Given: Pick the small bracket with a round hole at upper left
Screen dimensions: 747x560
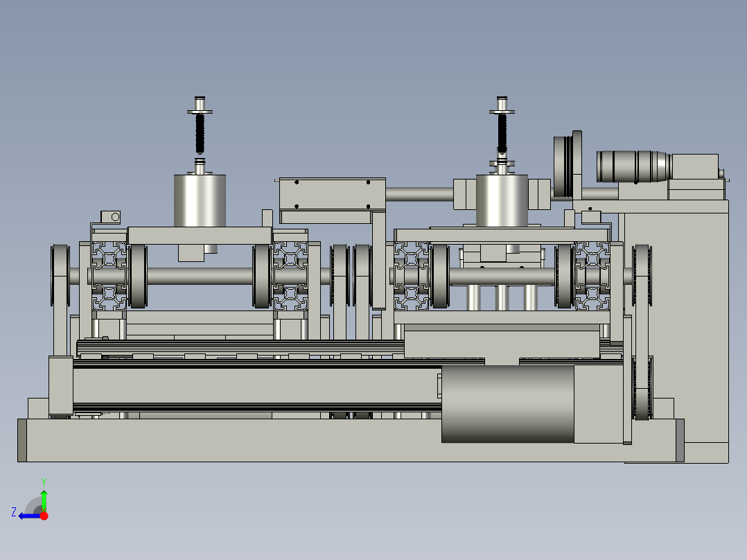Looking at the screenshot, I should click(x=111, y=217).
